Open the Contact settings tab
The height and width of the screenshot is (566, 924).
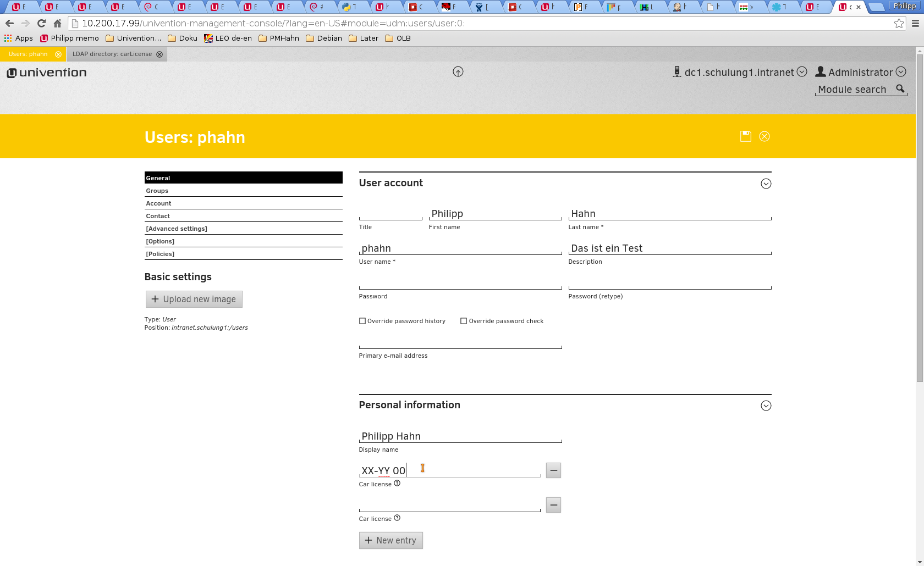click(x=158, y=216)
